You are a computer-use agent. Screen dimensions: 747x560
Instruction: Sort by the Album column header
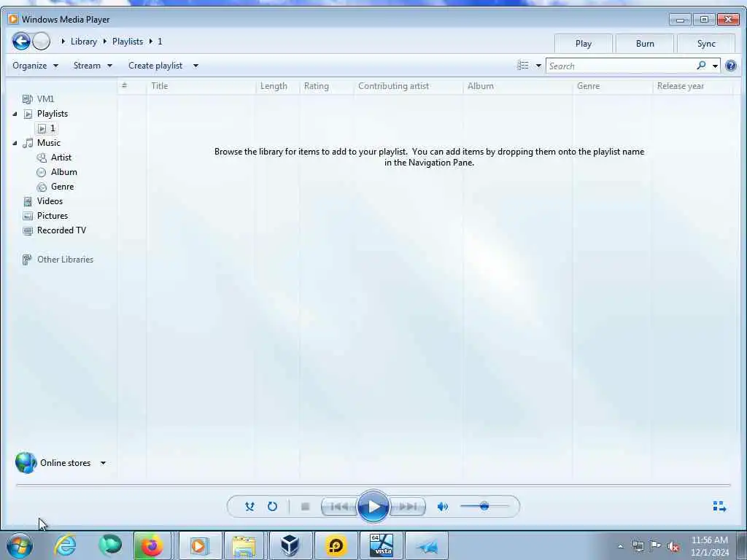click(480, 86)
